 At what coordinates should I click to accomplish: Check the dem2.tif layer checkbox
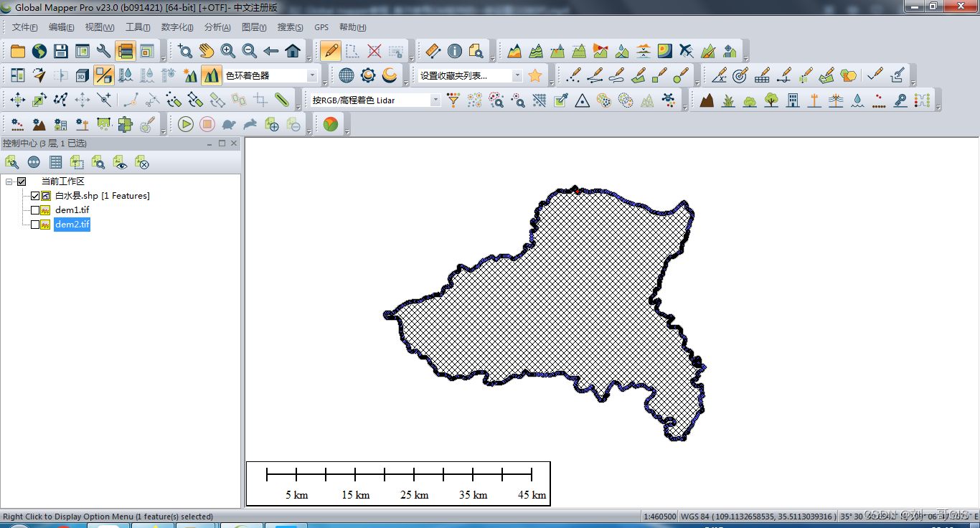click(35, 225)
